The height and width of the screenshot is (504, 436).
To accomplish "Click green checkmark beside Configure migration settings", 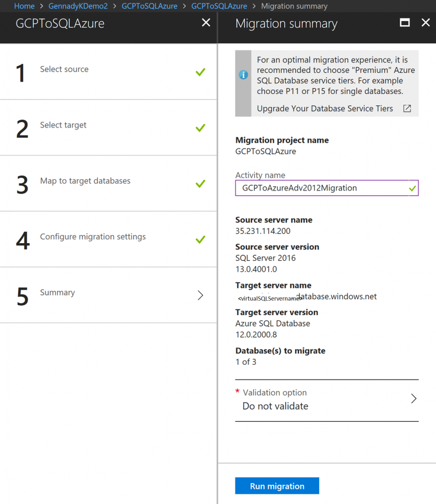I will click(x=200, y=239).
